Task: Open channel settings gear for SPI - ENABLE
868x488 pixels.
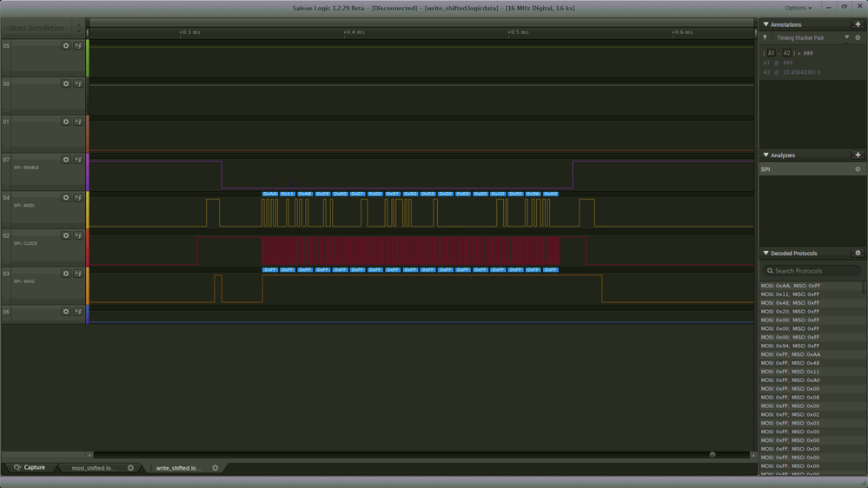Action: (x=66, y=160)
